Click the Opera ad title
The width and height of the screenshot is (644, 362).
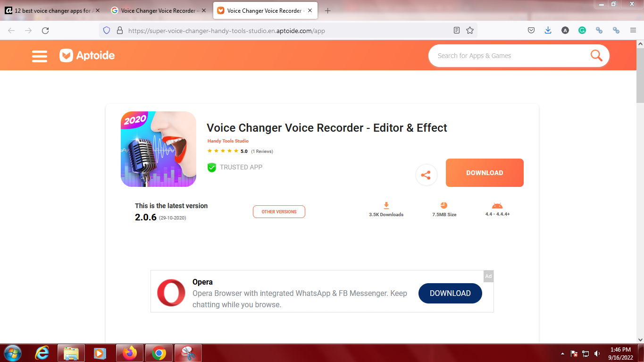click(x=202, y=282)
